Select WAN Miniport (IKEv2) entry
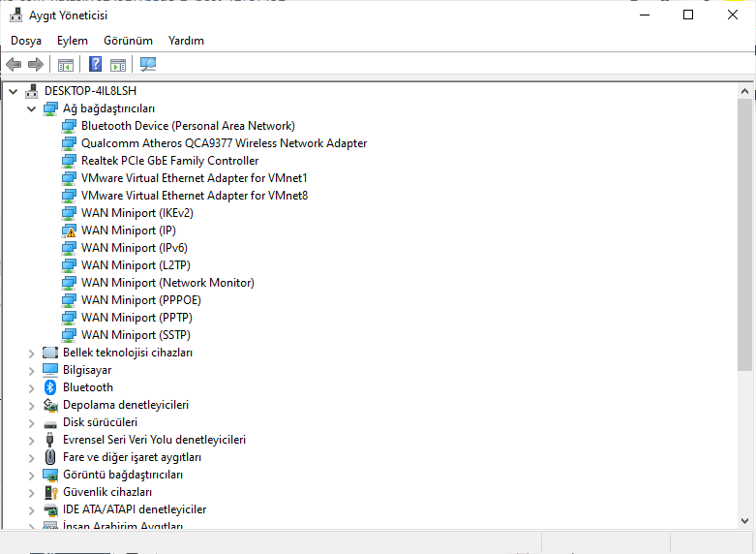Image resolution: width=756 pixels, height=554 pixels. coord(137,213)
